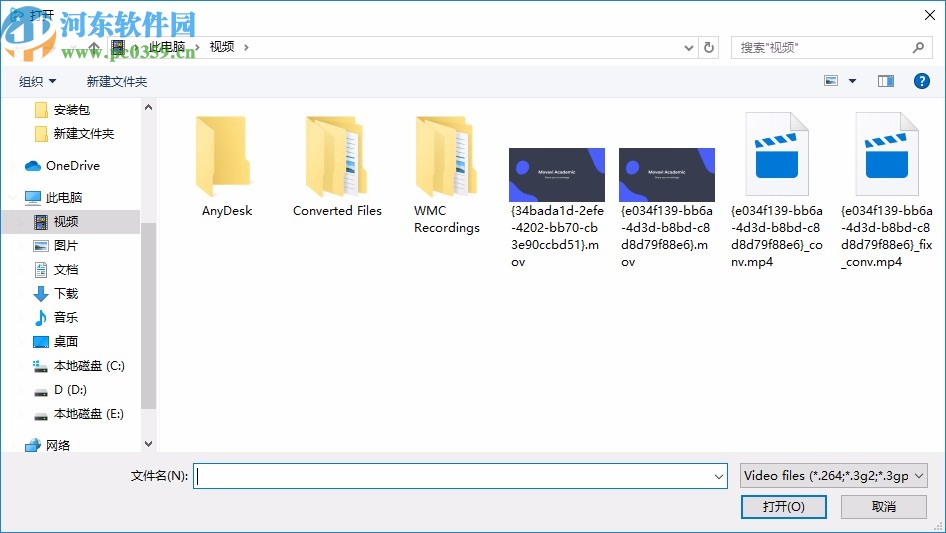Select the {e034f139...}_fix_conv.mp4 file icon
This screenshot has width=946, height=533.
point(887,154)
